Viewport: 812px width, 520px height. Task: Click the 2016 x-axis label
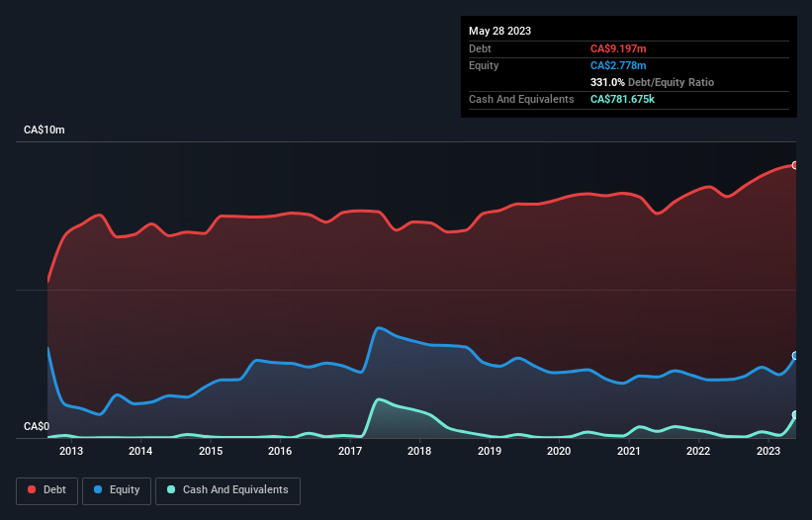coord(280,451)
